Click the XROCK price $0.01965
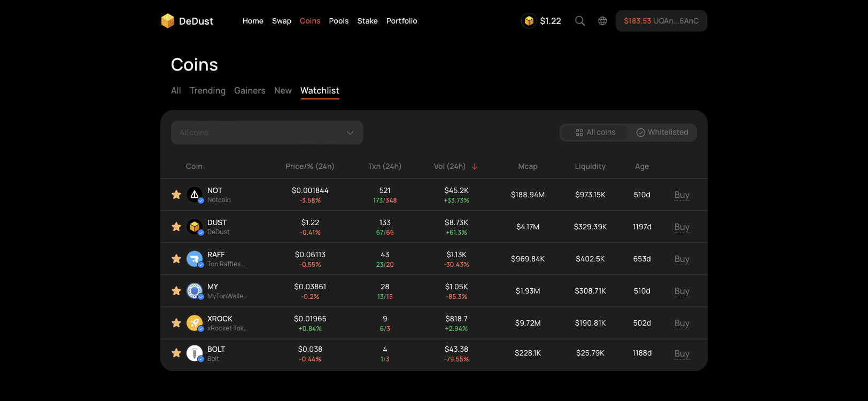The width and height of the screenshot is (868, 401). tap(310, 319)
